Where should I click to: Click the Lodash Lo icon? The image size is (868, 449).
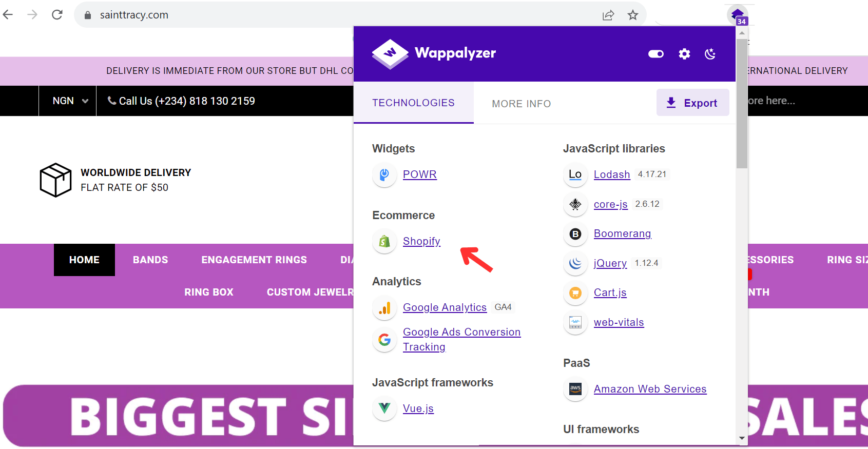coord(575,174)
